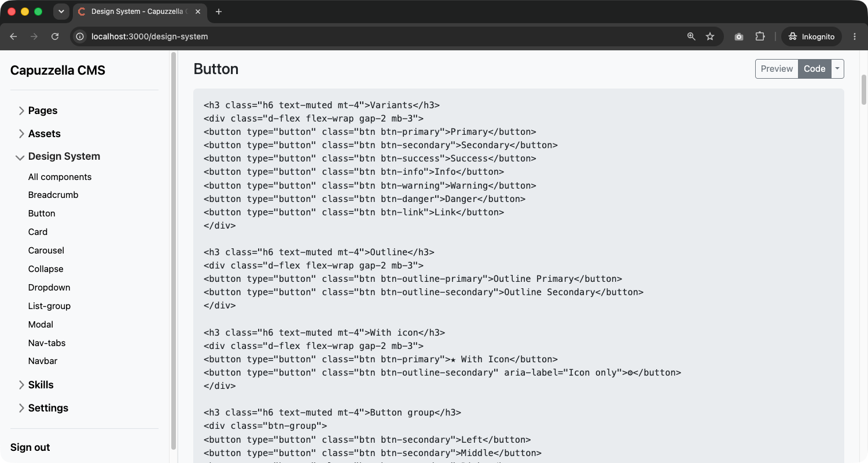Screen dimensions: 868x463
Task: Open the Dropdown component page
Action: click(49, 288)
